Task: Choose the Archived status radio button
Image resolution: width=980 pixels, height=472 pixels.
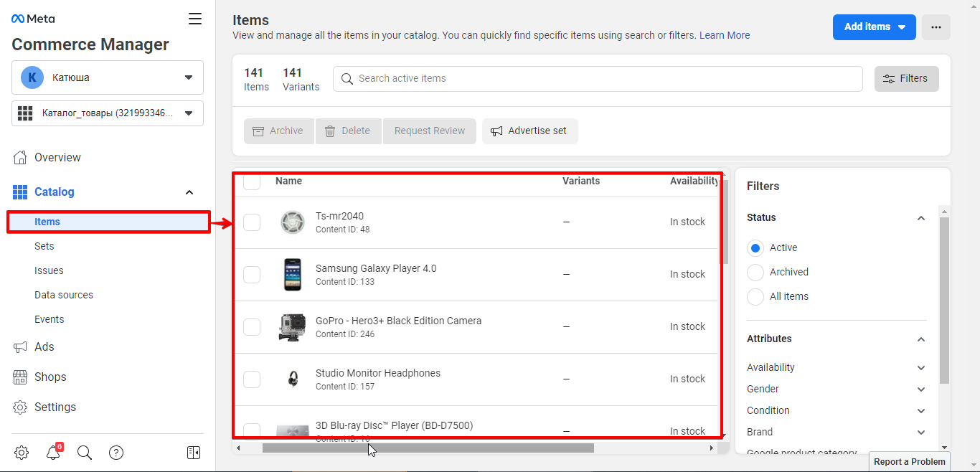Action: (755, 272)
